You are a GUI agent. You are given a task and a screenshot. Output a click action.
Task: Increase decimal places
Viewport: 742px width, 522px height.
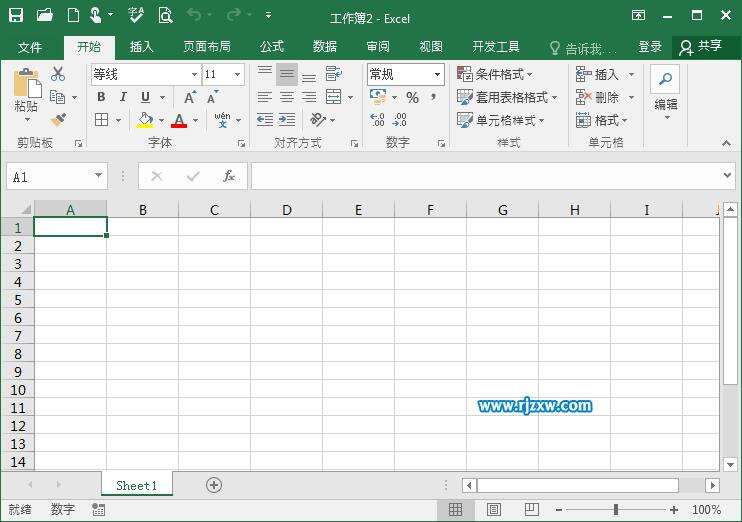377,120
